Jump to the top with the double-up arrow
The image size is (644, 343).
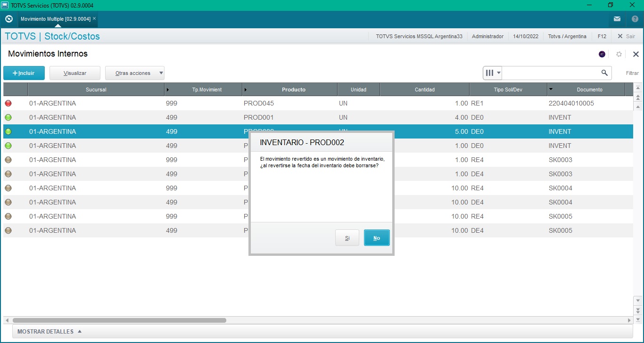pyautogui.click(x=638, y=98)
